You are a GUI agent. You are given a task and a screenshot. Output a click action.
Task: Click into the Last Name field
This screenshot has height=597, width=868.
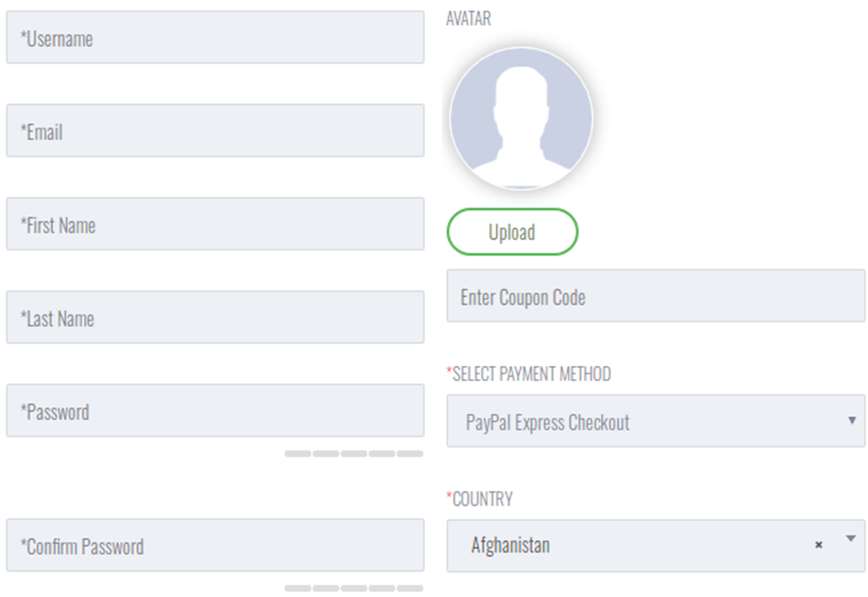[215, 317]
